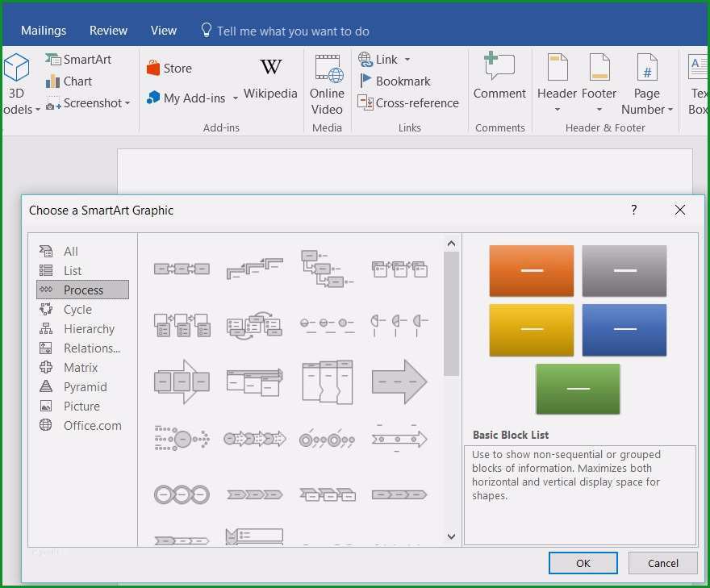
Task: Insert an Online Video
Action: [327, 85]
